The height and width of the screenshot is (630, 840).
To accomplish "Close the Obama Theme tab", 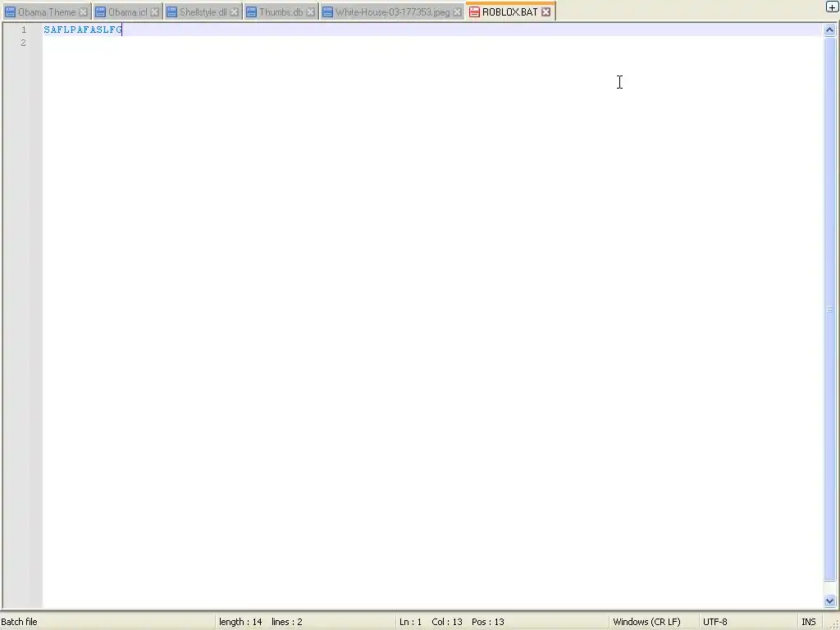I will (83, 11).
